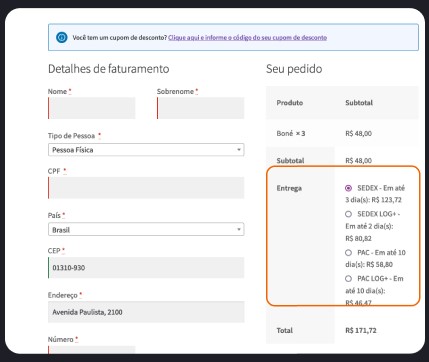Click the Seu pedido heading

point(294,69)
